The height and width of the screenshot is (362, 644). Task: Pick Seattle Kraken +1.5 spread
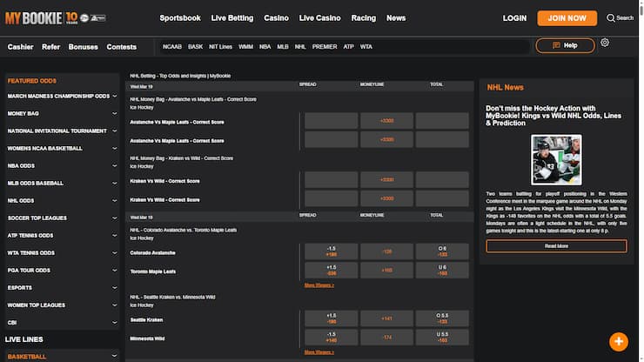[x=331, y=318]
